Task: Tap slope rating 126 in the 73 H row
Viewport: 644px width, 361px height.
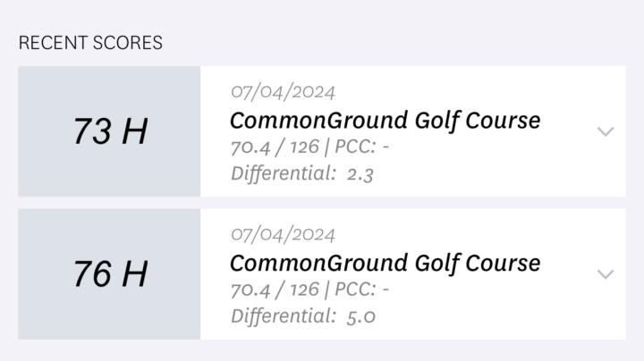Action: coord(304,147)
